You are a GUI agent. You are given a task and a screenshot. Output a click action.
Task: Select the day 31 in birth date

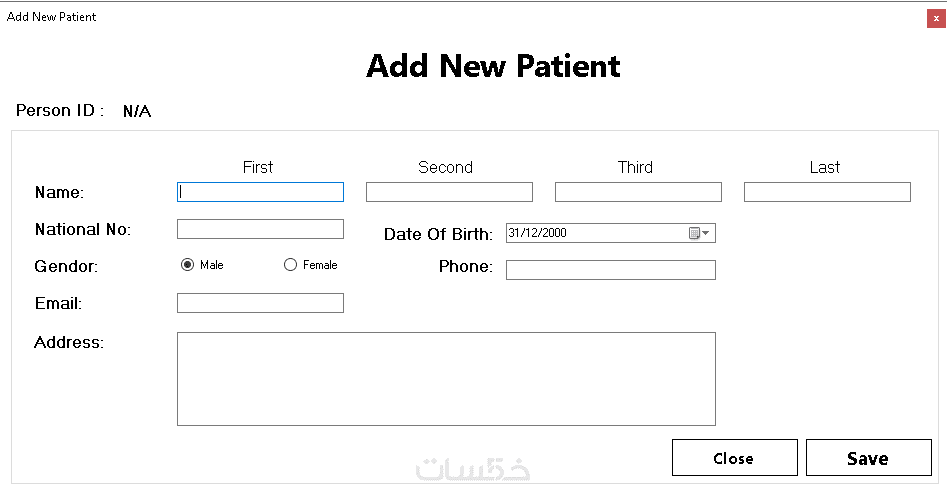[x=514, y=233]
